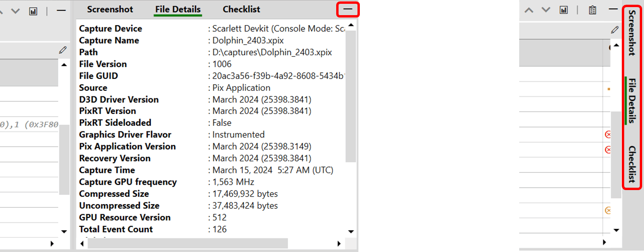644x252 pixels.
Task: Click the PixRT Sideloaded value False
Action: click(222, 123)
